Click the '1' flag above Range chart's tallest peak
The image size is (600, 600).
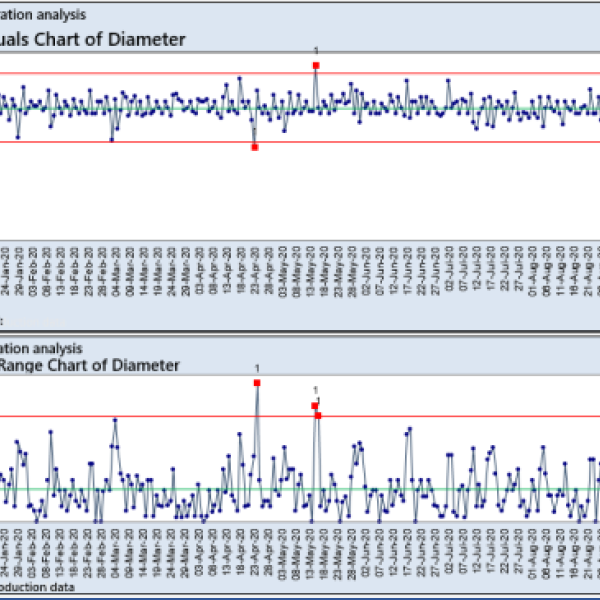pyautogui.click(x=257, y=368)
